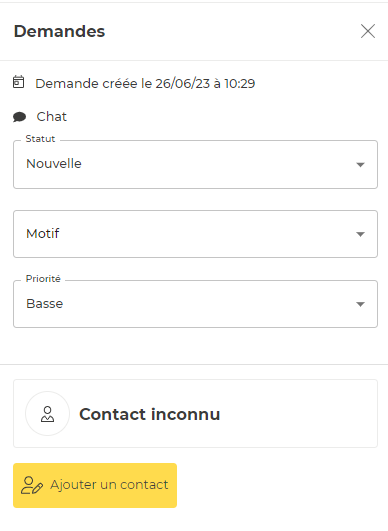Click the person-edit icon in yellow button
Image resolution: width=388 pixels, height=531 pixels.
coord(32,485)
